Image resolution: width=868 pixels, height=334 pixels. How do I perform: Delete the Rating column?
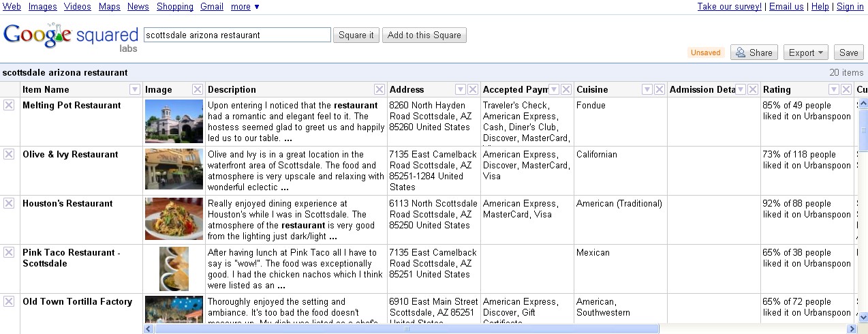pos(846,89)
